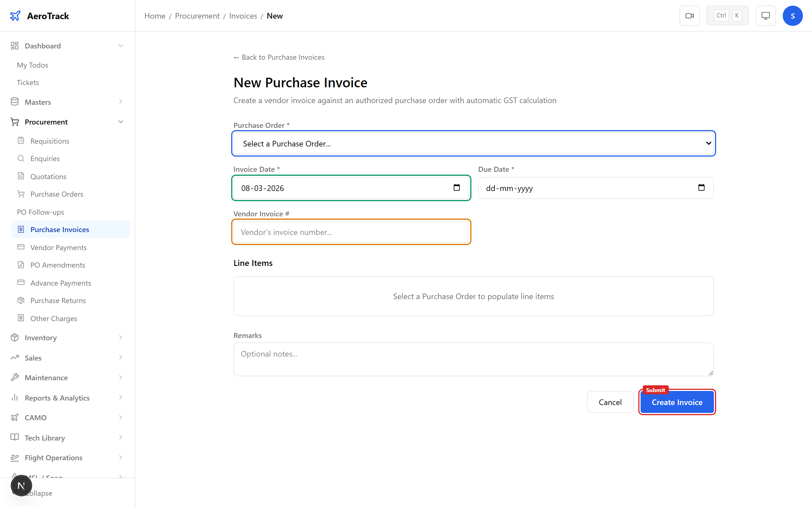Open the Invoices breadcrumb link
The image size is (812, 507).
click(242, 16)
